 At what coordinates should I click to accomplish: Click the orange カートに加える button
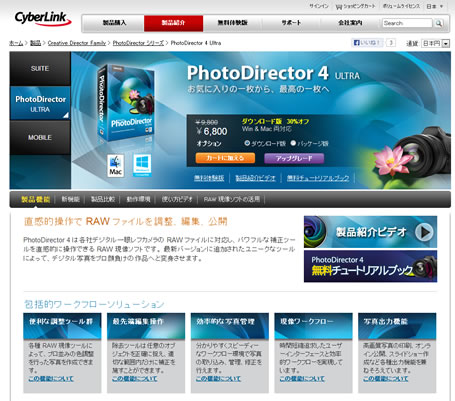[225, 158]
